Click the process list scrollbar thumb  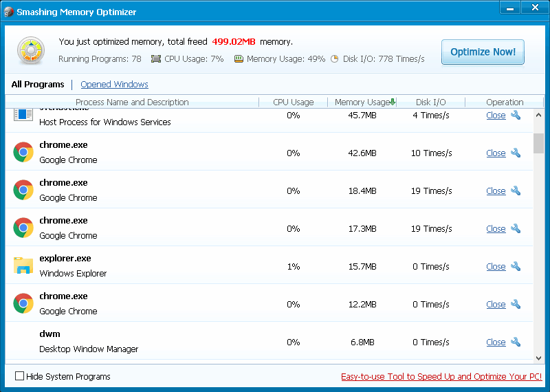538,143
